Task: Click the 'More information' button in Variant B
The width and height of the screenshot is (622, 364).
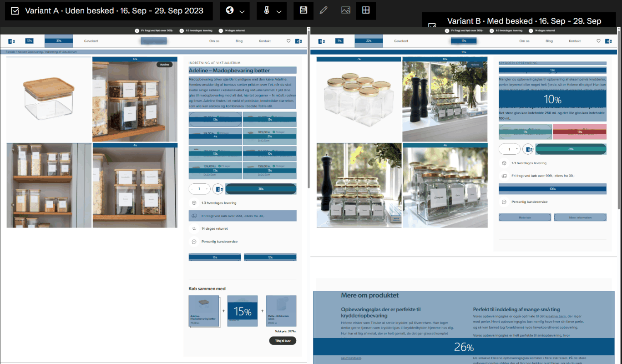Action: click(580, 217)
